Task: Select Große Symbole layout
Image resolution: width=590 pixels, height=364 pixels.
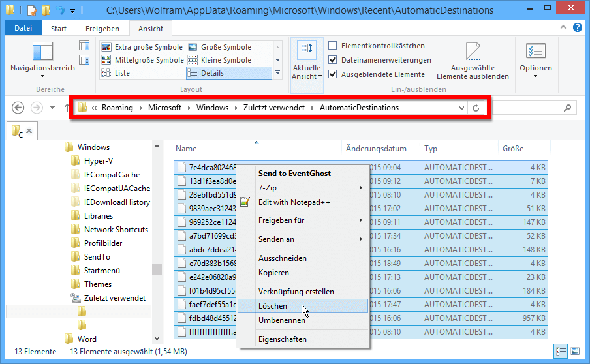Action: pos(220,47)
